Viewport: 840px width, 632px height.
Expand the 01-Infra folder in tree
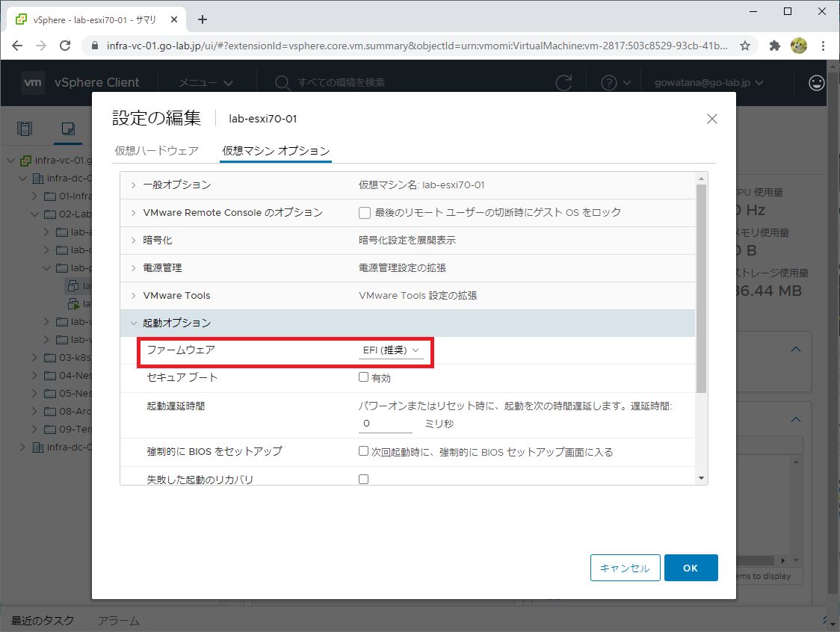[34, 196]
